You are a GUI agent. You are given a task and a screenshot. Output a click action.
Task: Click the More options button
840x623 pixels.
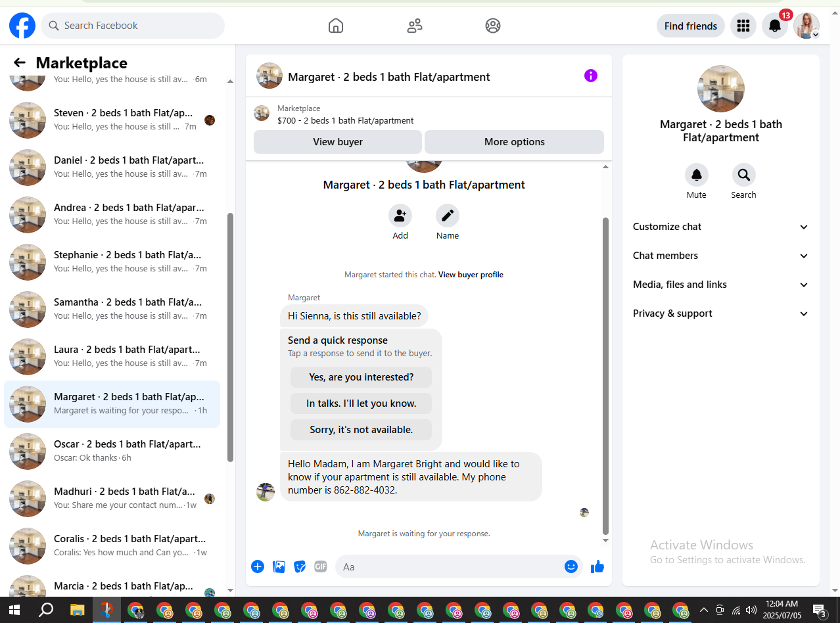click(514, 142)
